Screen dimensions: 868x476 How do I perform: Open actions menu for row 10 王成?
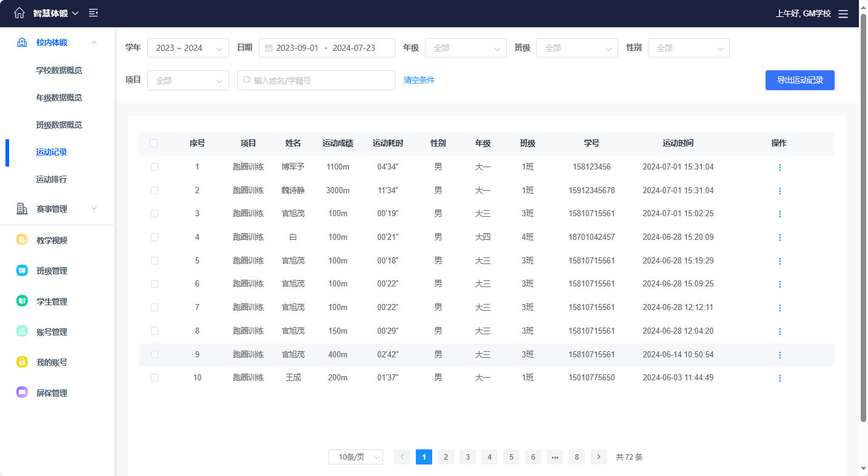(x=780, y=378)
